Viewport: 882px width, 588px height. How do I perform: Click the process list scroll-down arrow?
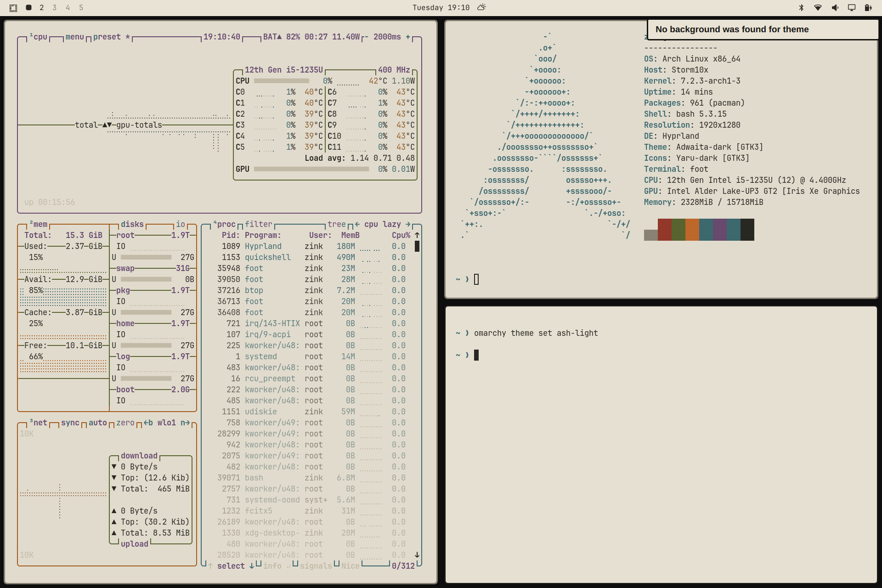(x=417, y=555)
